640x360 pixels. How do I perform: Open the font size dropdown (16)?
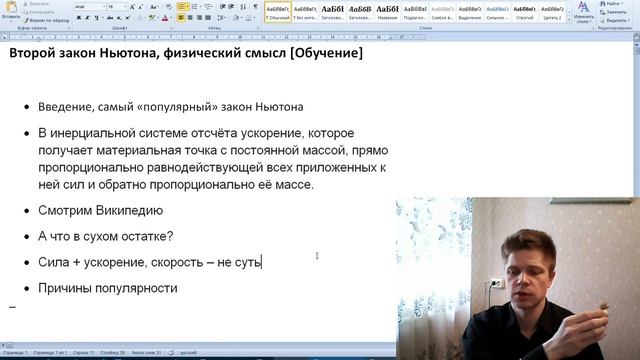[125, 7]
